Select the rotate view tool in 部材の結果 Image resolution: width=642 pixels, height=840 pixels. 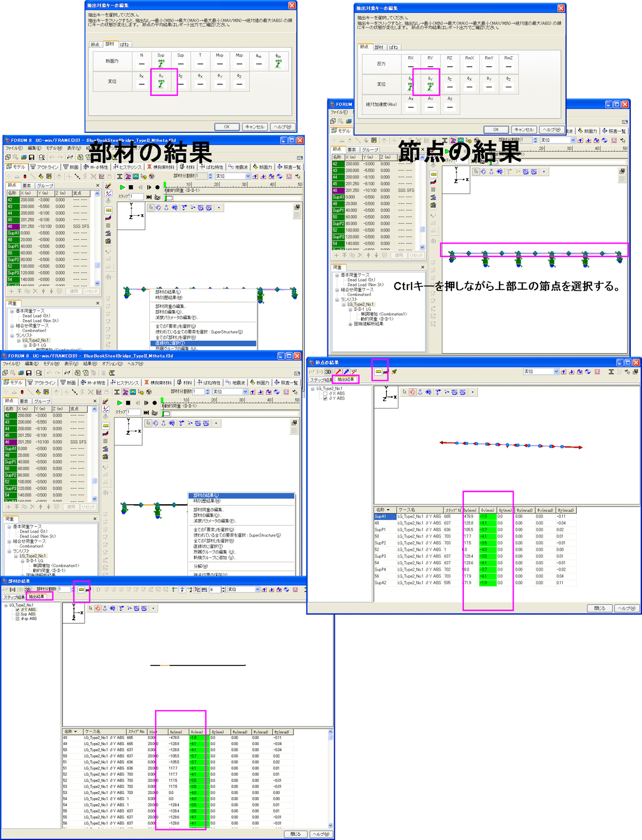coord(98,608)
